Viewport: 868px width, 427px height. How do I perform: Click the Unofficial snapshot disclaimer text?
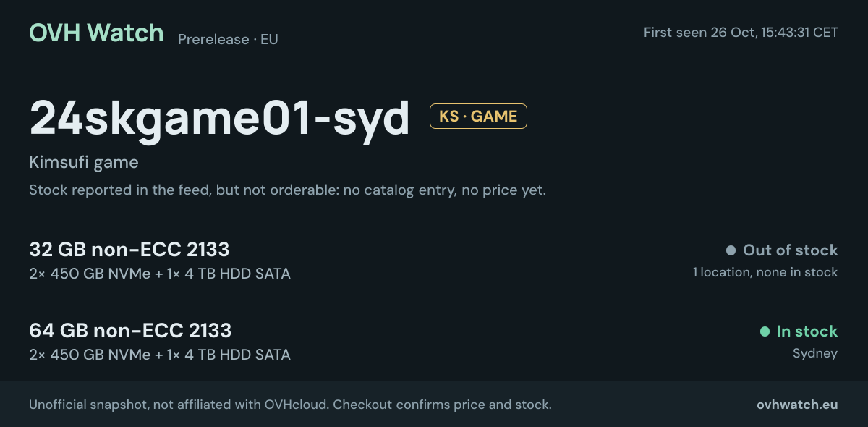179,405
